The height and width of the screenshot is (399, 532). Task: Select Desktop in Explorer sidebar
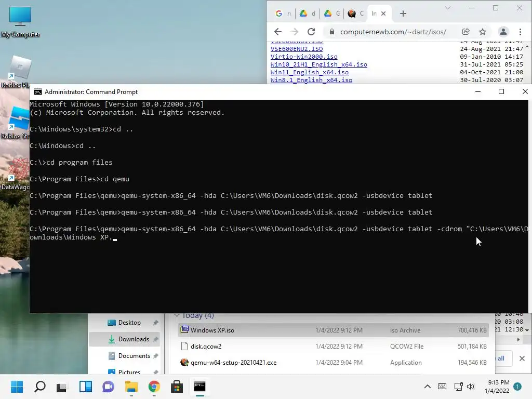[124, 323]
